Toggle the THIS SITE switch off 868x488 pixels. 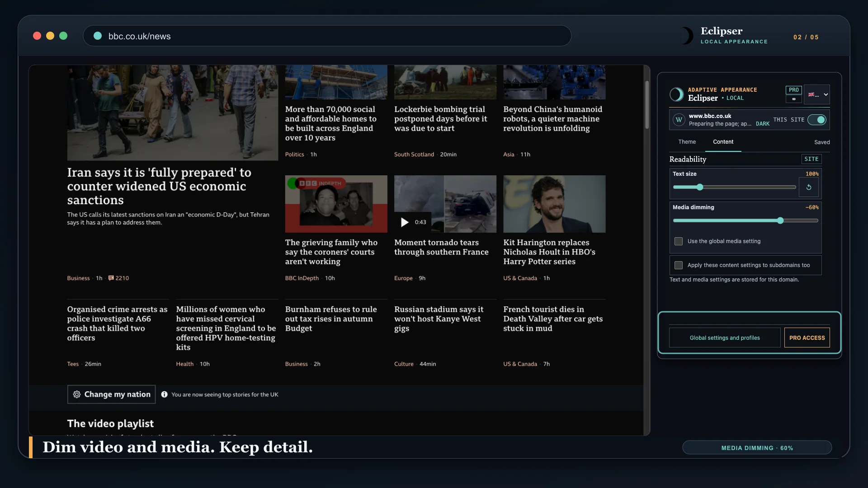[817, 120]
